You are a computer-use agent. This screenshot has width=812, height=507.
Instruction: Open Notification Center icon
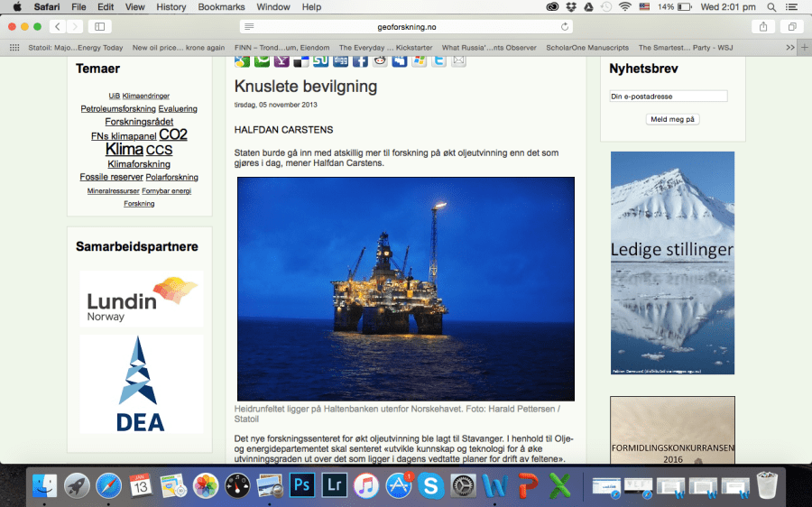point(792,7)
